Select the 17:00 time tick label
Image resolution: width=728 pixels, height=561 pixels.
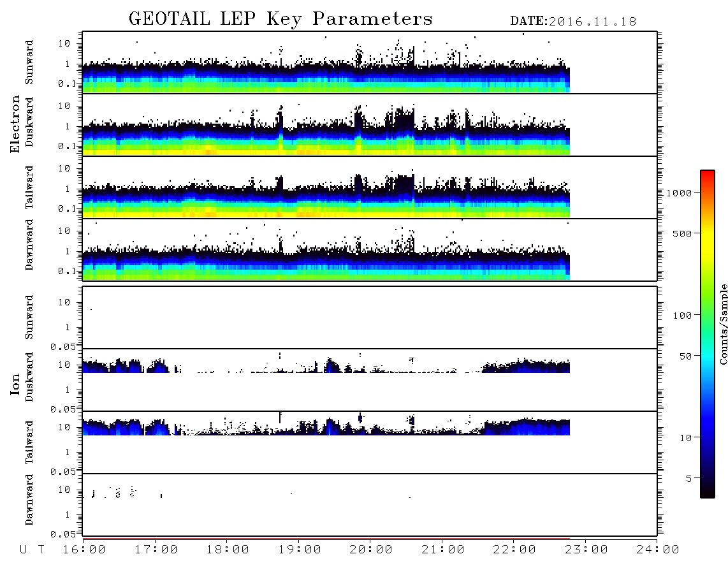click(156, 550)
